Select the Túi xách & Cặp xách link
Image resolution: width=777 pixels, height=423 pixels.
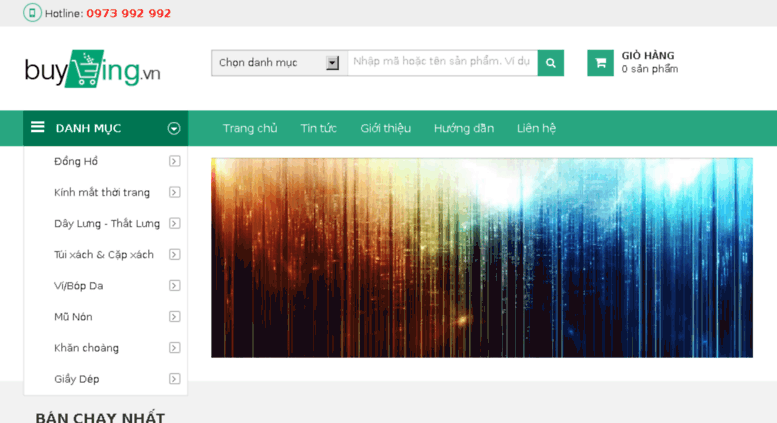tap(104, 255)
